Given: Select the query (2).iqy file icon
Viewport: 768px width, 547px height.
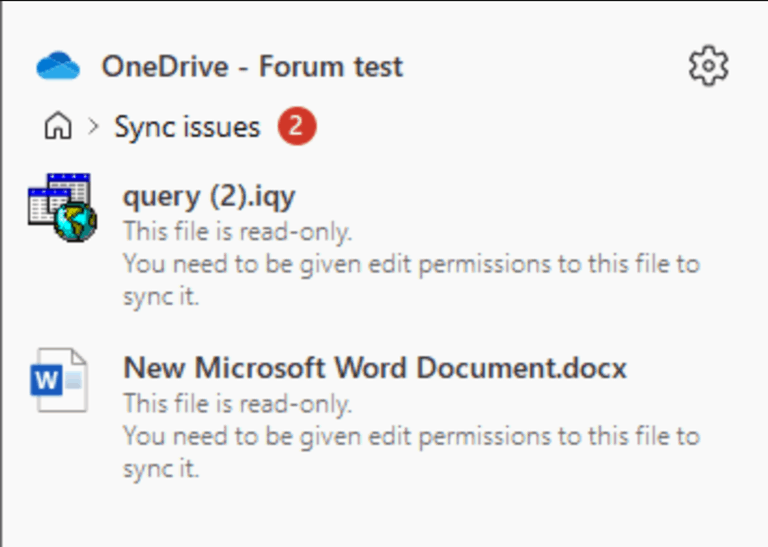Looking at the screenshot, I should point(61,207).
